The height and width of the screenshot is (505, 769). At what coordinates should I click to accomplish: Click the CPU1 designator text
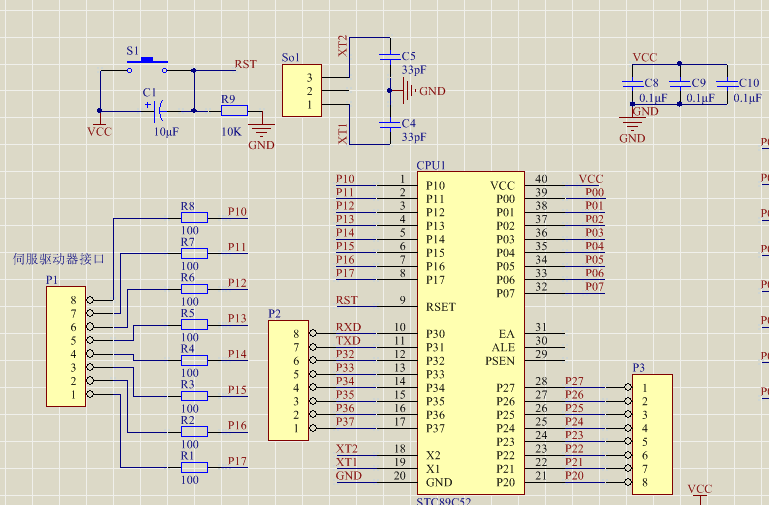click(x=431, y=165)
